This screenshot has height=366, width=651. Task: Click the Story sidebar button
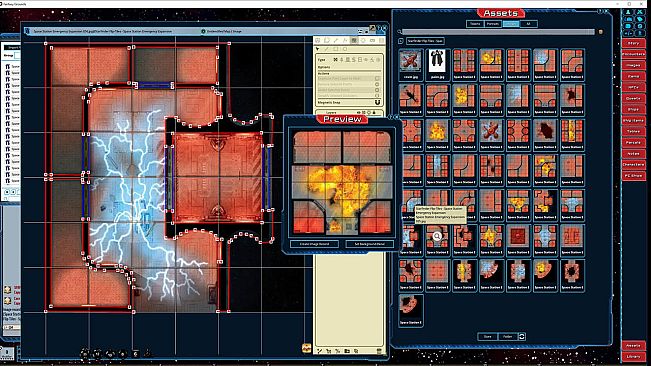tap(633, 43)
